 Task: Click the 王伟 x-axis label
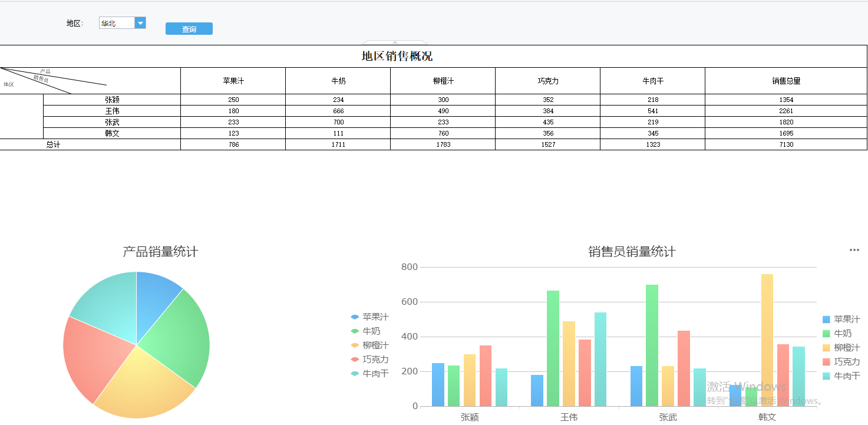click(x=569, y=417)
